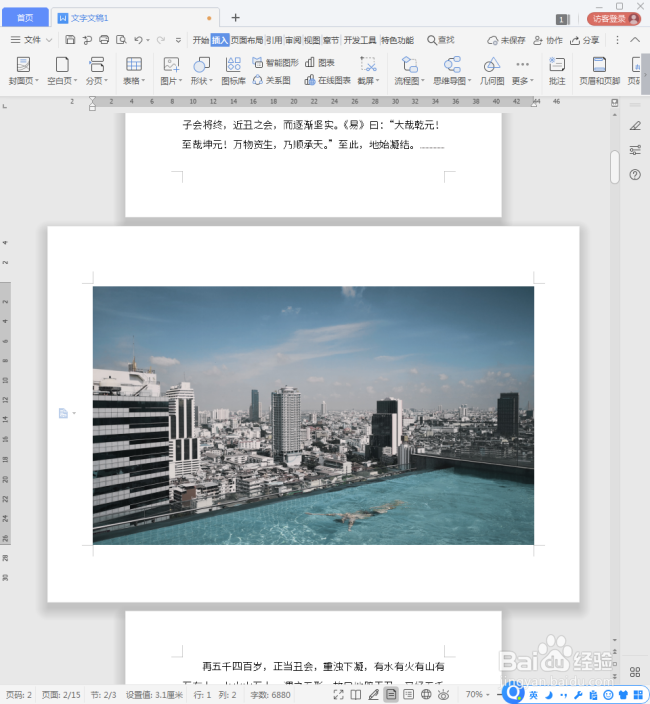Open the Icon Library (图标库)
The height and width of the screenshot is (704, 650).
pos(233,71)
